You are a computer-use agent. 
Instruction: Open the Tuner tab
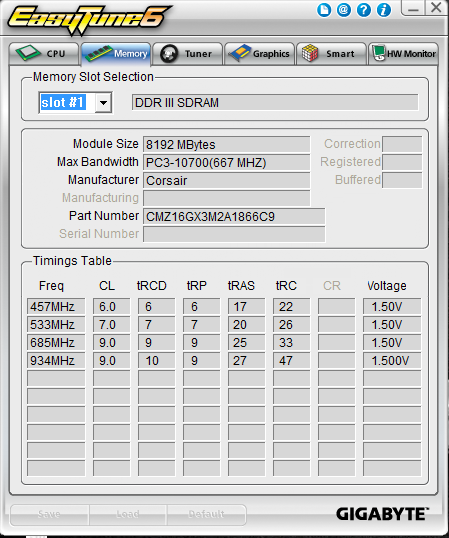coord(187,54)
